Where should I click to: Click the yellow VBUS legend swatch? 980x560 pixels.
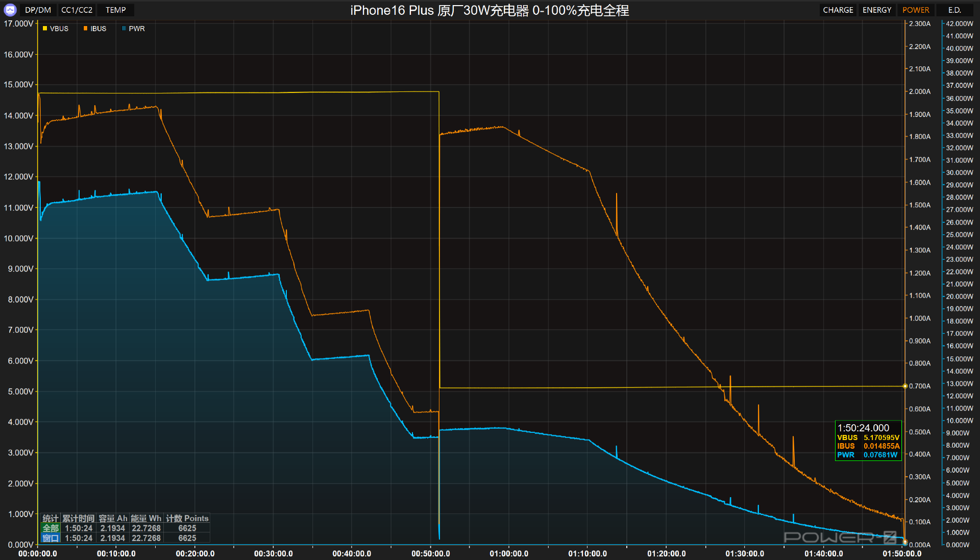45,29
